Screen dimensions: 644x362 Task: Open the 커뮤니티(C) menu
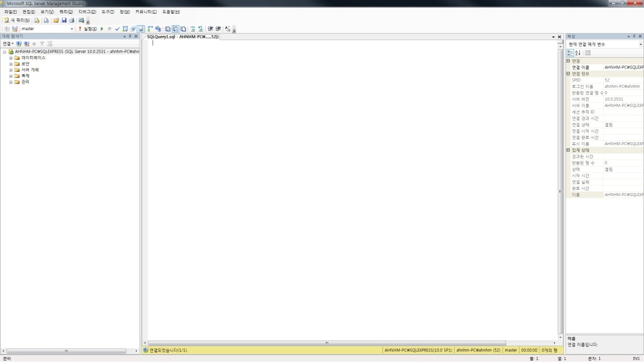pos(146,12)
